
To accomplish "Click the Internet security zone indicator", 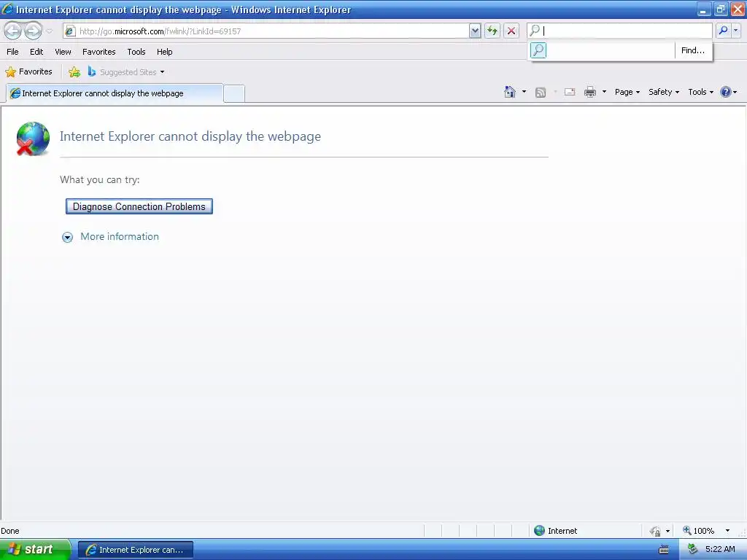I will (555, 531).
